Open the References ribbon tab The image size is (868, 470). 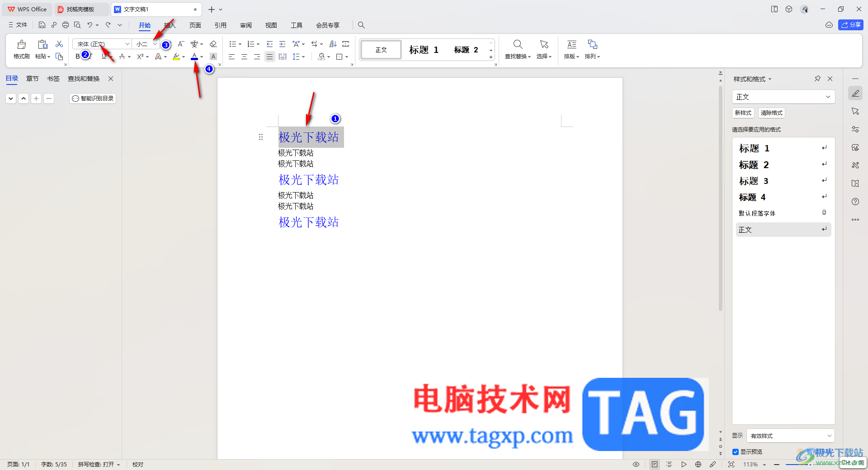pyautogui.click(x=220, y=25)
